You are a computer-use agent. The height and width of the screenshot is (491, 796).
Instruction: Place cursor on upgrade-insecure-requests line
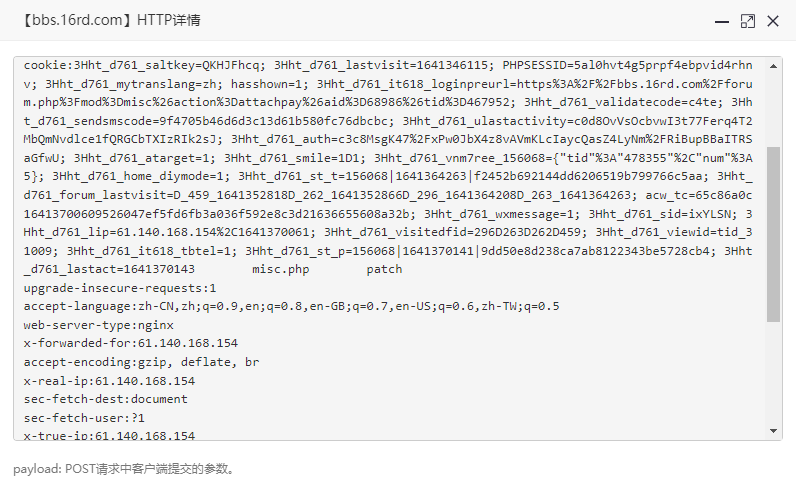click(x=120, y=288)
